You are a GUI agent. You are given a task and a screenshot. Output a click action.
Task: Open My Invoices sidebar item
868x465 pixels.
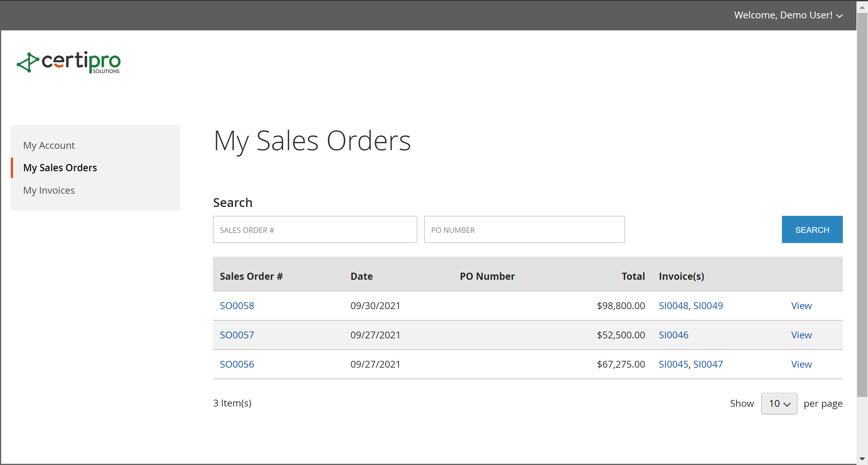(49, 190)
